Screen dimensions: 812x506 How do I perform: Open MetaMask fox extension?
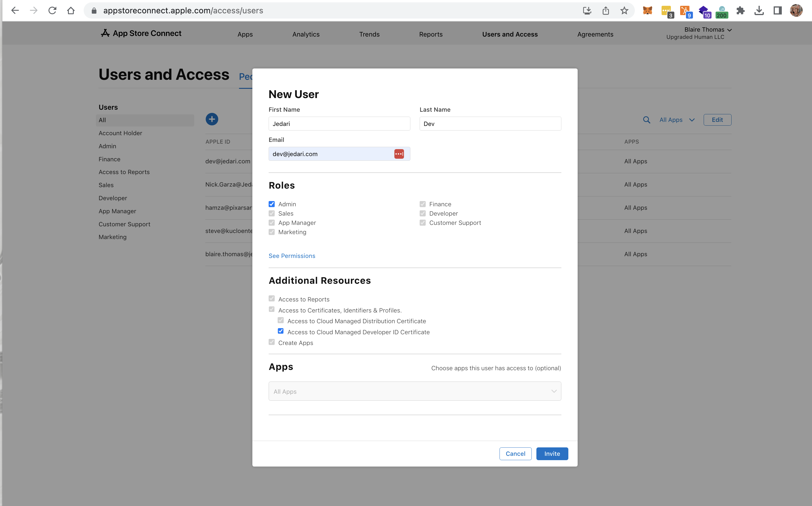pyautogui.click(x=647, y=10)
